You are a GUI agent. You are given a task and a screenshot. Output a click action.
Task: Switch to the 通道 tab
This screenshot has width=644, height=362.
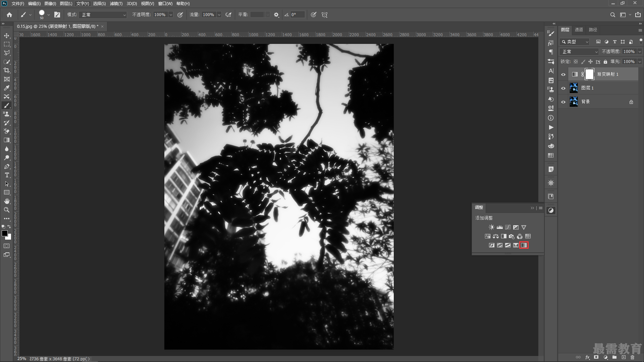pos(579,30)
